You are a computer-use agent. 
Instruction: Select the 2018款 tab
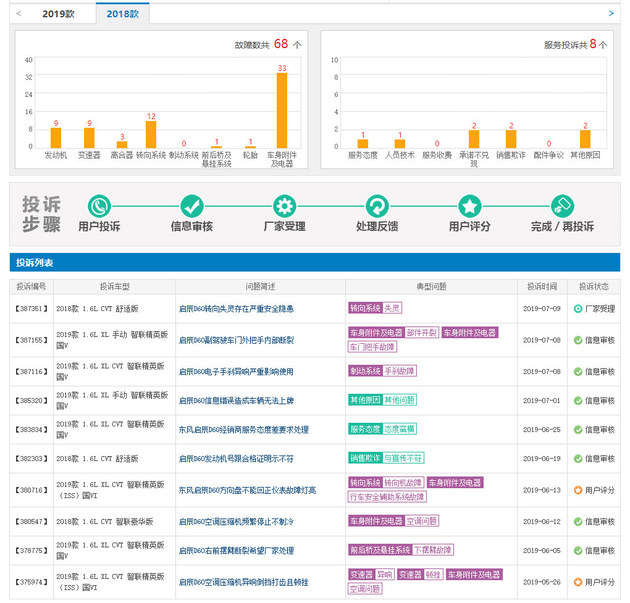124,14
